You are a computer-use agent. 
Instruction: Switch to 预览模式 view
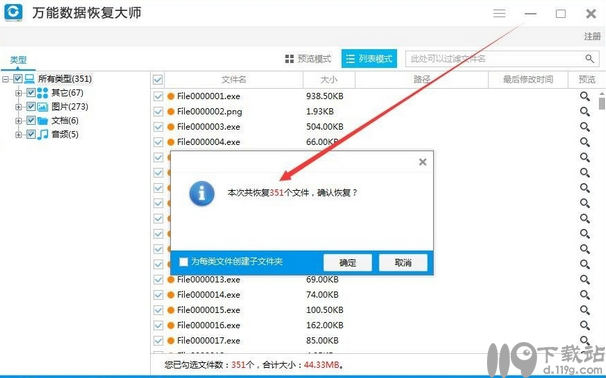[308, 59]
